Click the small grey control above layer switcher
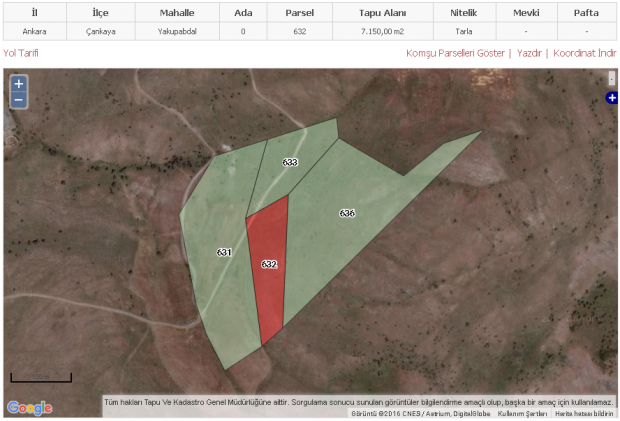 tap(612, 78)
